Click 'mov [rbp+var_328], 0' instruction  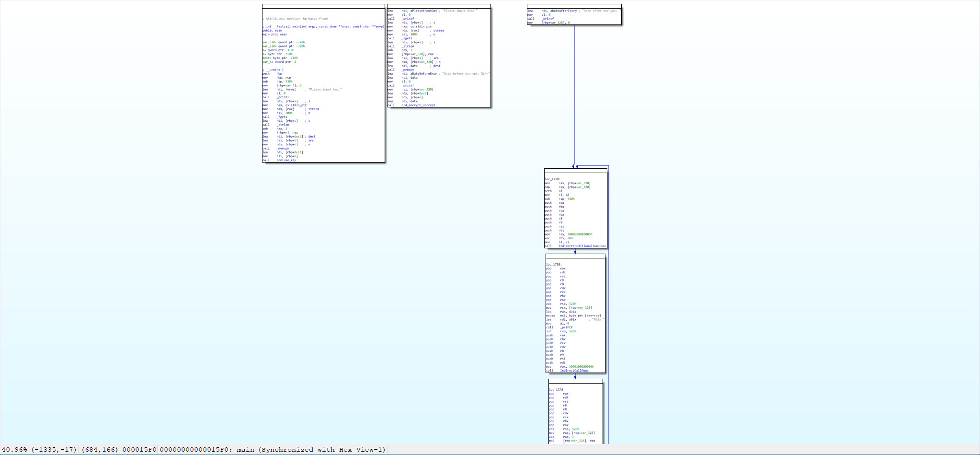click(548, 23)
